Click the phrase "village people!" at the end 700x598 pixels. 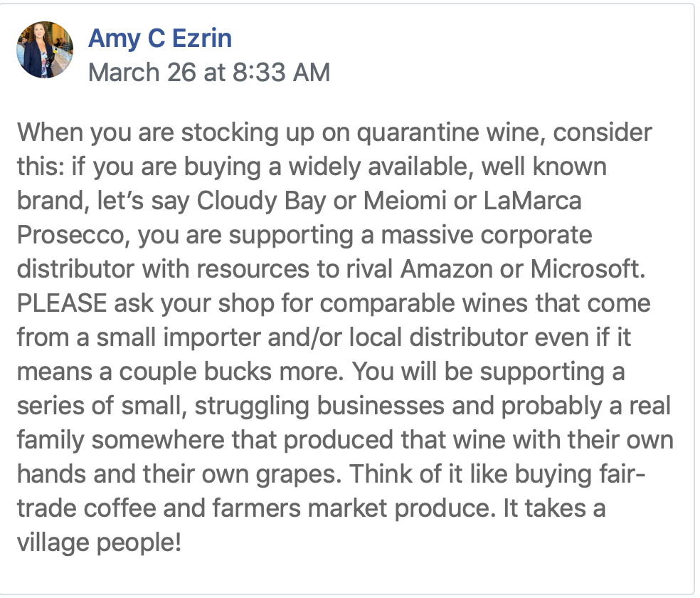[99, 543]
